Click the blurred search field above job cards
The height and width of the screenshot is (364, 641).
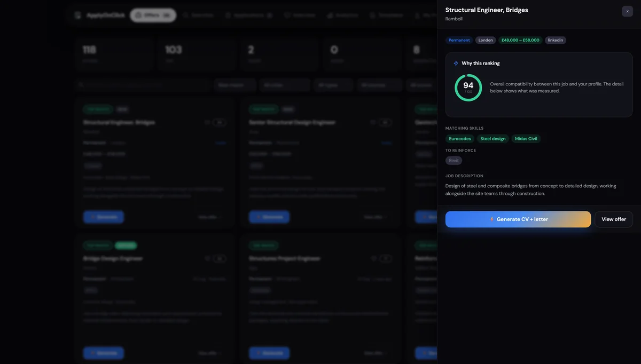tap(142, 85)
